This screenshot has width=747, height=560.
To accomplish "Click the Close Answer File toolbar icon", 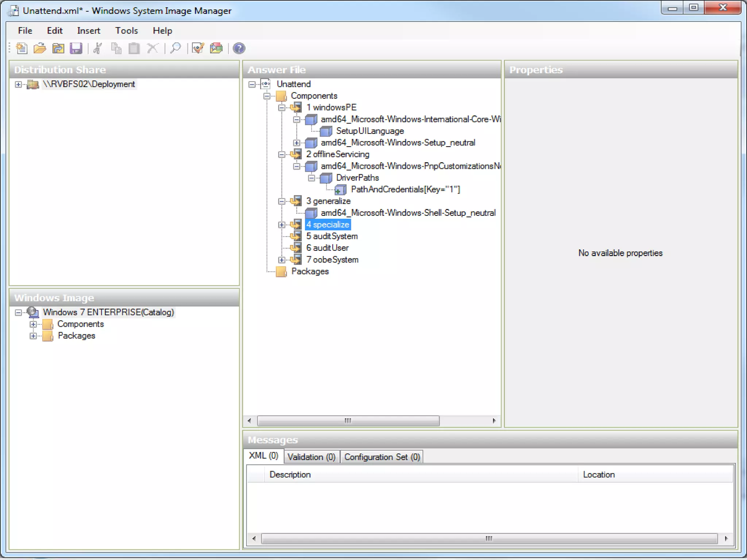I will click(x=58, y=48).
